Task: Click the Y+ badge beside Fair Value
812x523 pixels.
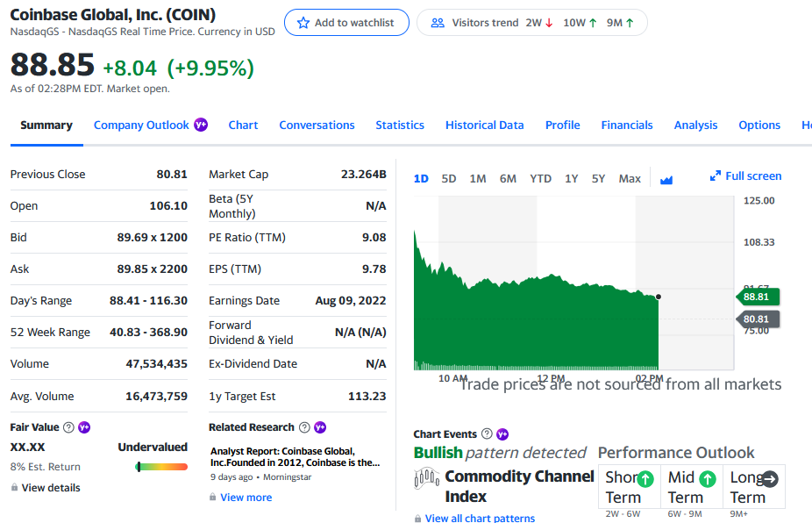Action: click(x=84, y=427)
